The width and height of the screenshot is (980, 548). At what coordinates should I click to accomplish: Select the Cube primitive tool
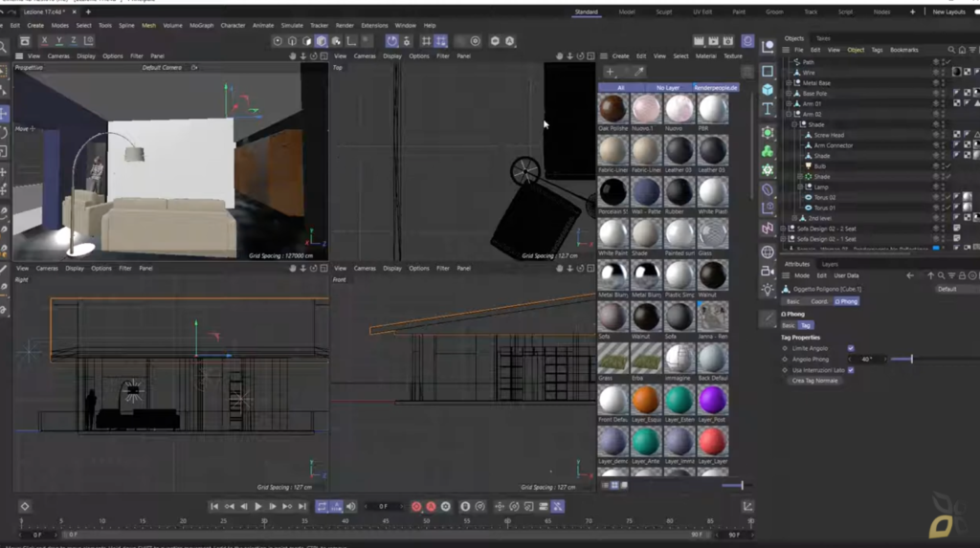(768, 90)
